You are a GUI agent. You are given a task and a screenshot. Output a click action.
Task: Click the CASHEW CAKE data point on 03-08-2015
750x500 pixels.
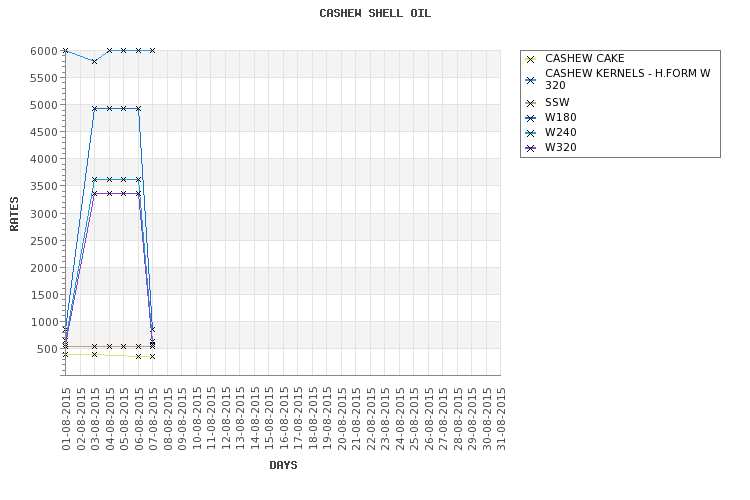pos(95,355)
